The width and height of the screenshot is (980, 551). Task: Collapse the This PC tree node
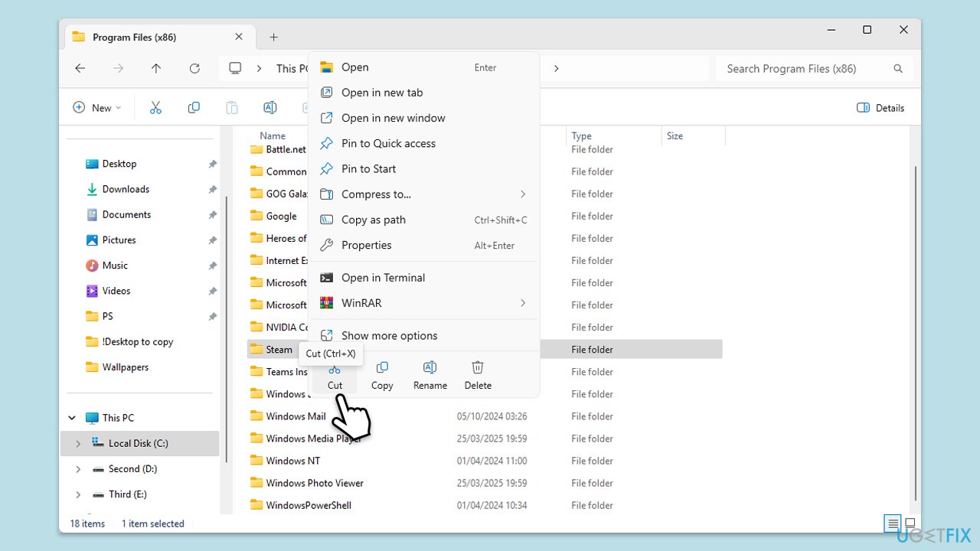[72, 418]
